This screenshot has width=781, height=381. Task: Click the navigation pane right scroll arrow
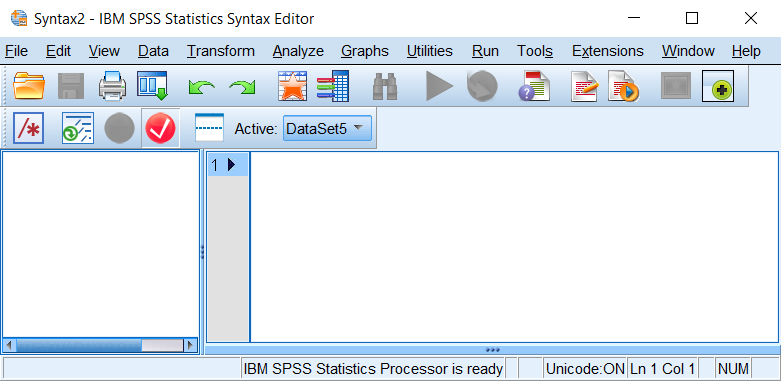click(190, 345)
